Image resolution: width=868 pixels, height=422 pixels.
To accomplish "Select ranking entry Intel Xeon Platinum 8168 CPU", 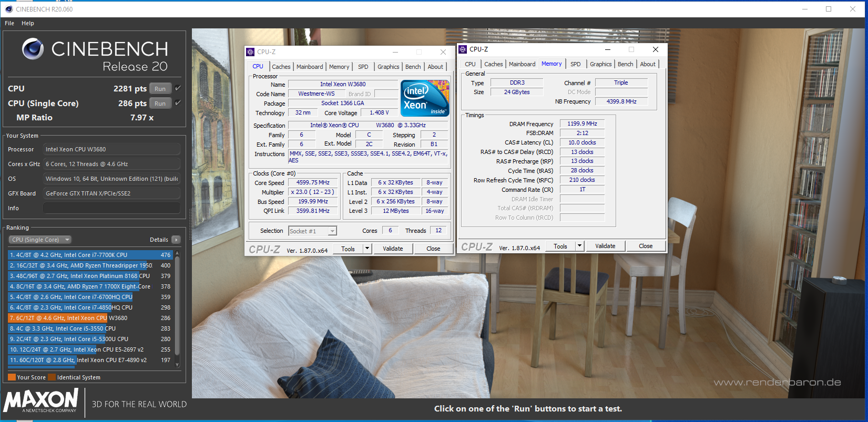I will click(x=90, y=276).
